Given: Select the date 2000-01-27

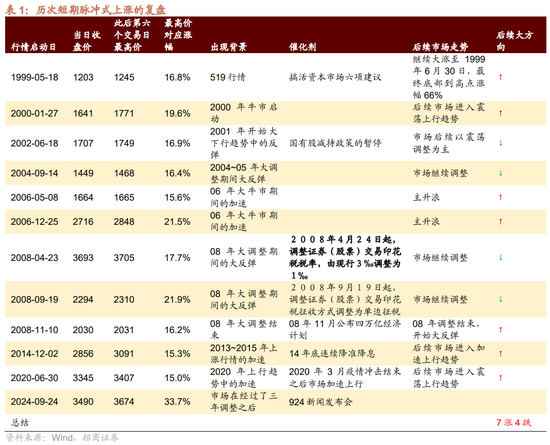Looking at the screenshot, I should (34, 113).
